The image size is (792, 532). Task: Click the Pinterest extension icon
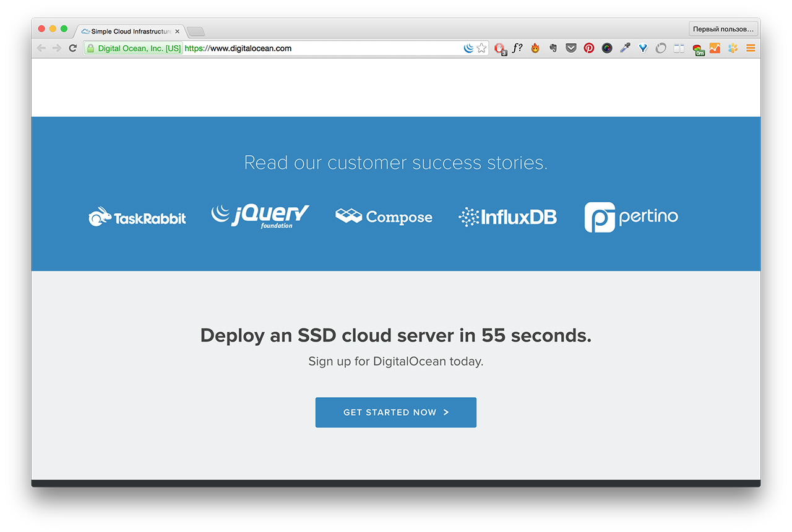tap(588, 48)
